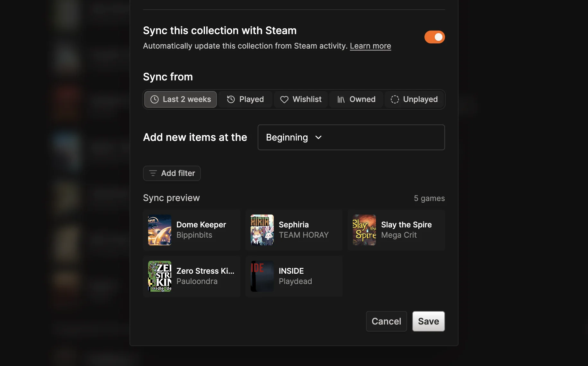Select the Played sync source
Image resolution: width=588 pixels, height=366 pixels.
[x=245, y=99]
